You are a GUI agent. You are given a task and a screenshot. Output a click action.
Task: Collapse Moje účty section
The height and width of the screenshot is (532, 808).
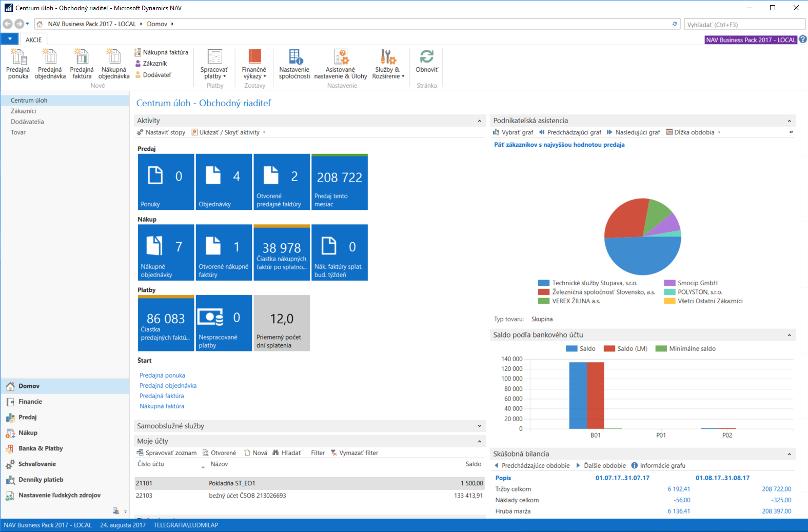click(480, 441)
